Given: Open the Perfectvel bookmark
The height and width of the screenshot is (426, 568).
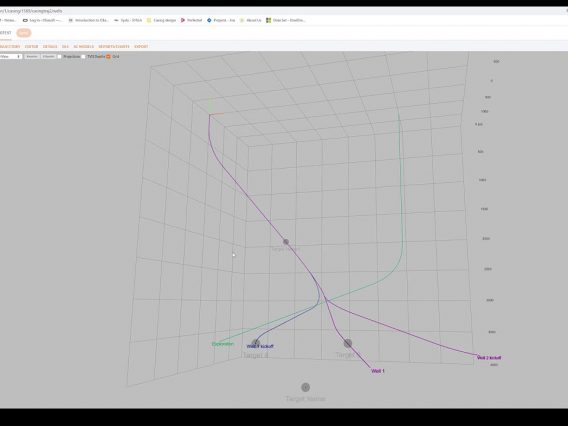Looking at the screenshot, I should coord(191,20).
